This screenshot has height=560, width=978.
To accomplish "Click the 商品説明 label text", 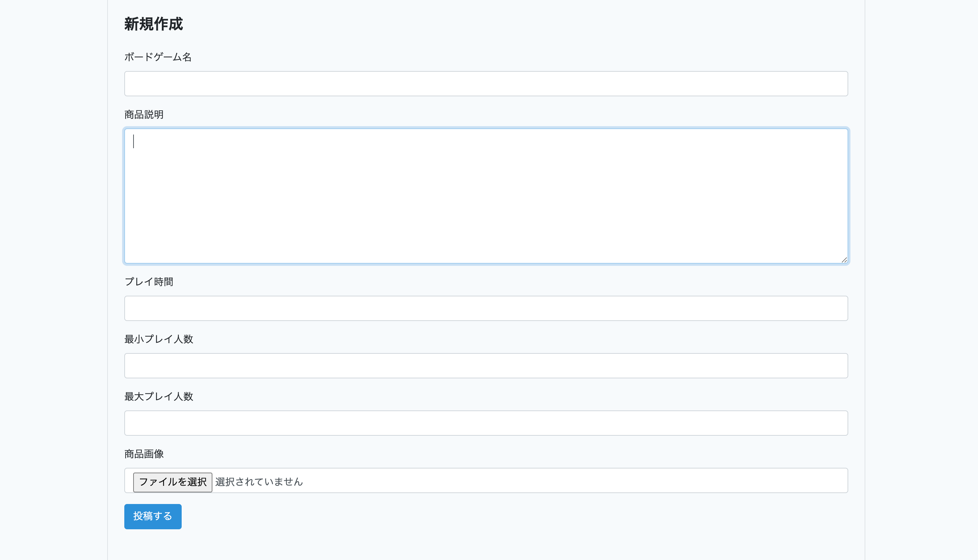I will click(144, 115).
